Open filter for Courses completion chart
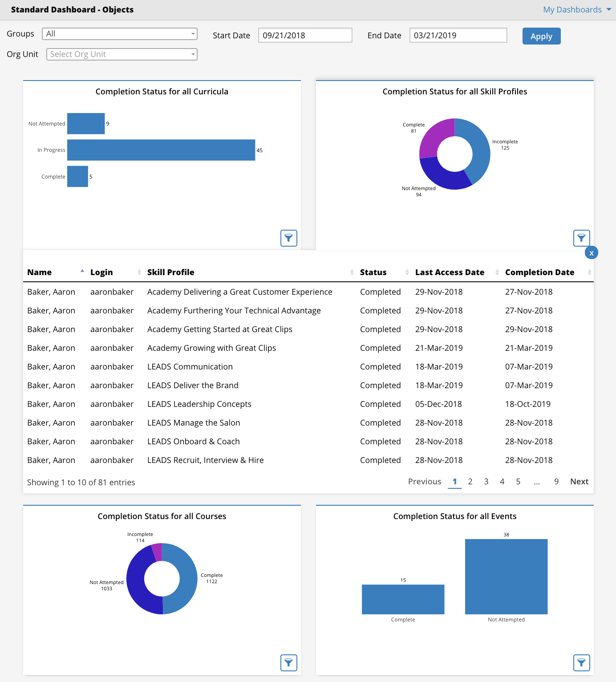The width and height of the screenshot is (616, 682). (288, 663)
